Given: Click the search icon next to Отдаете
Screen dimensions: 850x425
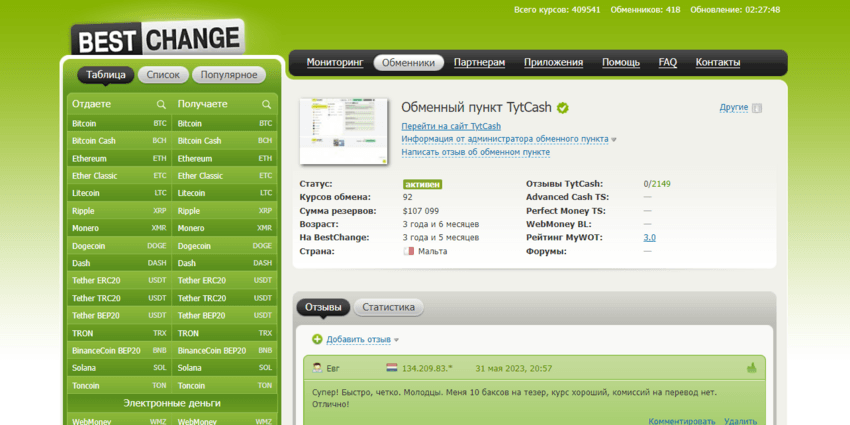Looking at the screenshot, I should pyautogui.click(x=160, y=104).
